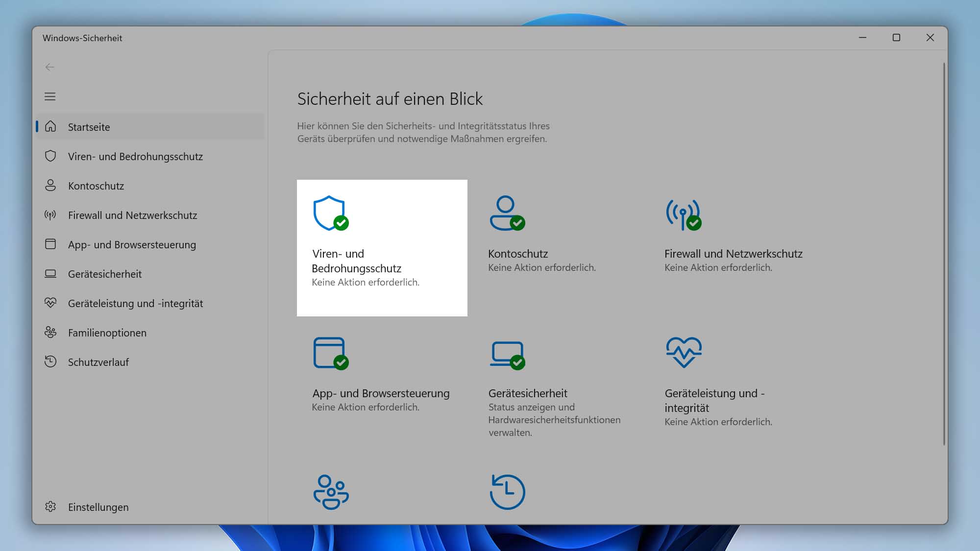This screenshot has height=551, width=980.
Task: Click the large Kontoschutz person icon tile
Action: pyautogui.click(x=507, y=213)
